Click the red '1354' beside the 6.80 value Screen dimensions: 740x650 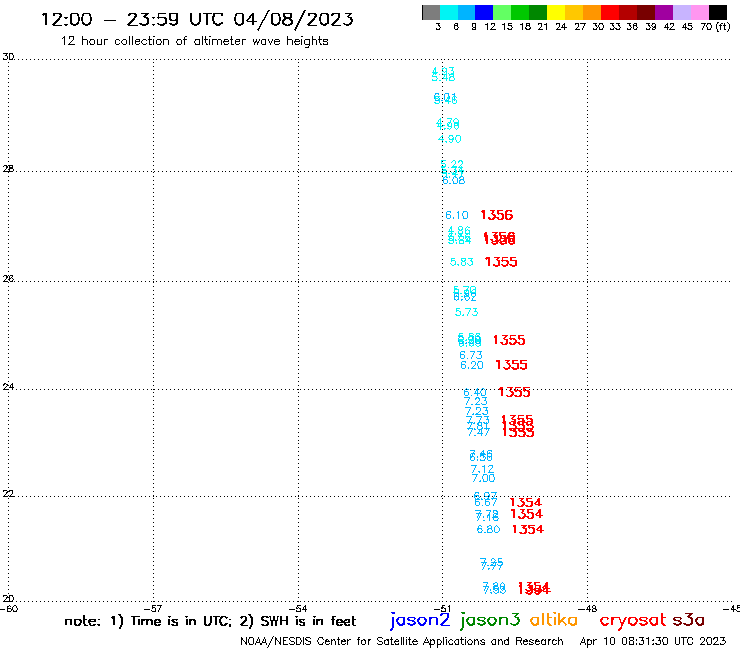[x=528, y=529]
